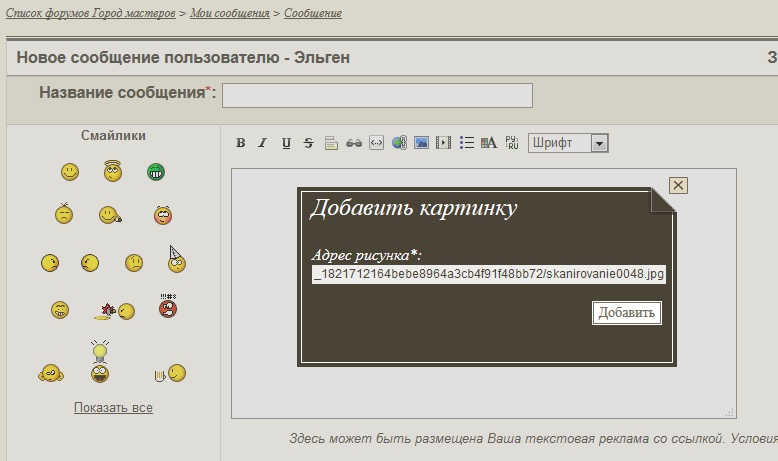Go to the Мои сообщения breadcrumb link
The height and width of the screenshot is (461, 778).
(x=230, y=13)
